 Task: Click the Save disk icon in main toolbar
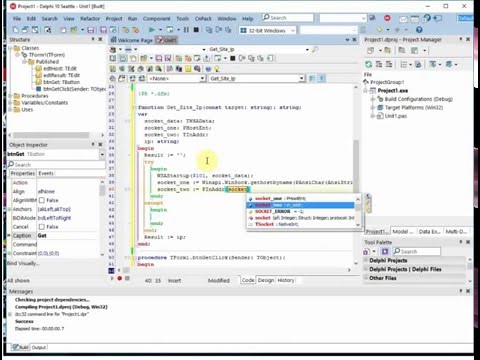tap(90, 30)
